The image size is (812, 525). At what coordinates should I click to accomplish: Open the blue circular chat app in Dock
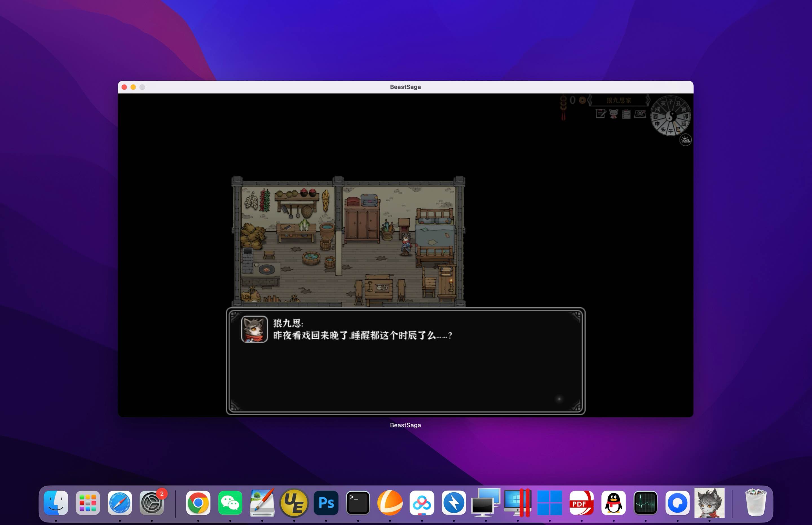[x=677, y=503]
